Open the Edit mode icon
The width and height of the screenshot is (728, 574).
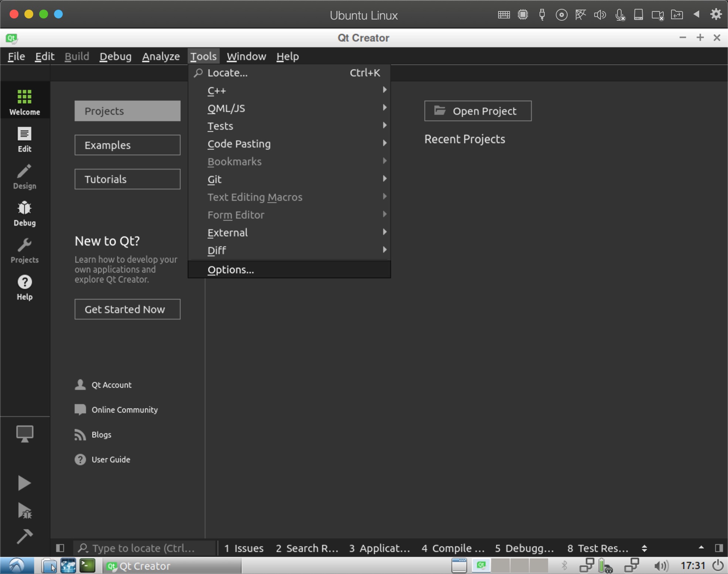pos(25,134)
